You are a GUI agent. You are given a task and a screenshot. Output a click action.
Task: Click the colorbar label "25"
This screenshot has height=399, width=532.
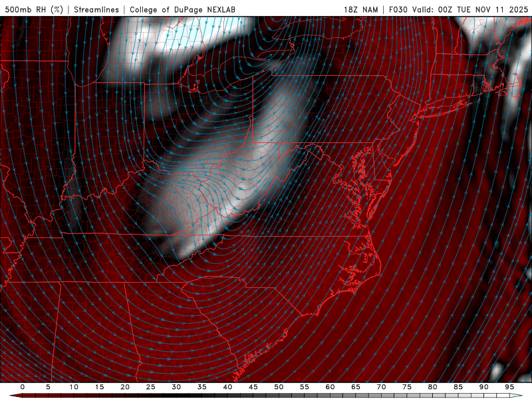[x=151, y=387]
